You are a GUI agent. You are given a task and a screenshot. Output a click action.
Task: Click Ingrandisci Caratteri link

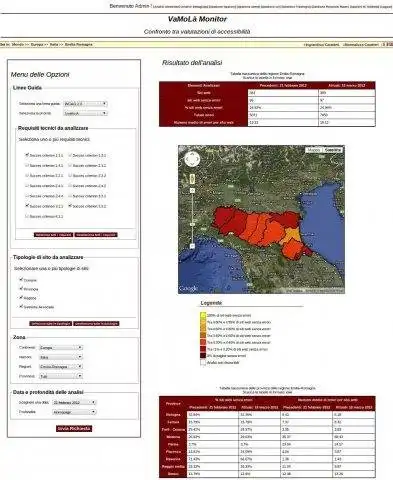322,44
